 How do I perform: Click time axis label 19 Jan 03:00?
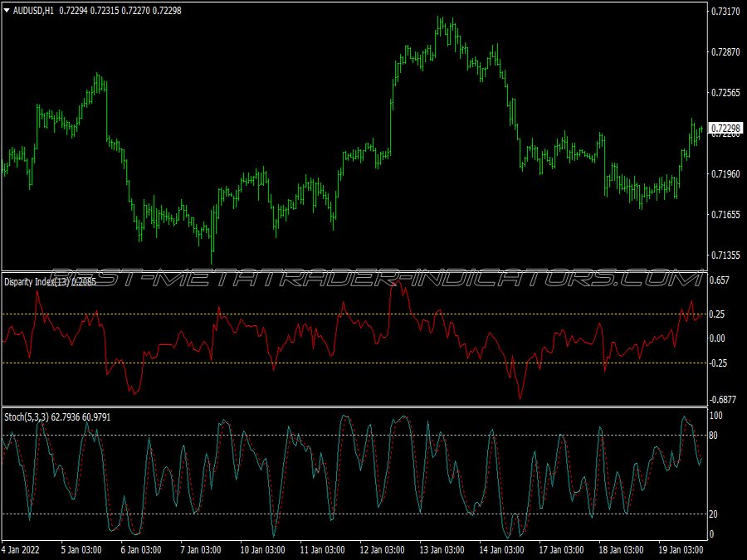point(681,549)
